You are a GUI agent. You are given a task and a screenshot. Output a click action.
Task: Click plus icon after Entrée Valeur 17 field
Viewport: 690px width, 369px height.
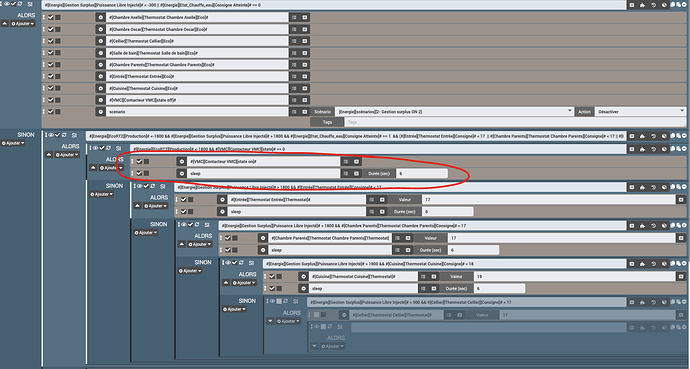click(681, 200)
